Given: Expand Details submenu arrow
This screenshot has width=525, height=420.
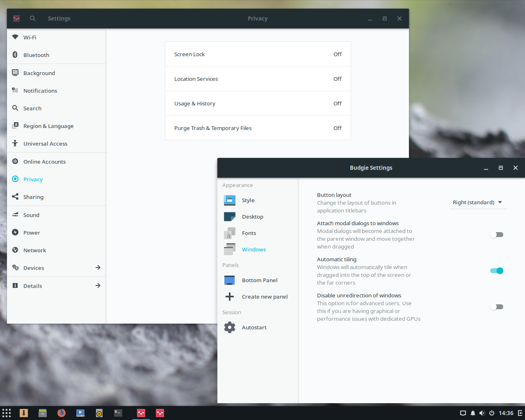Looking at the screenshot, I should pos(98,285).
